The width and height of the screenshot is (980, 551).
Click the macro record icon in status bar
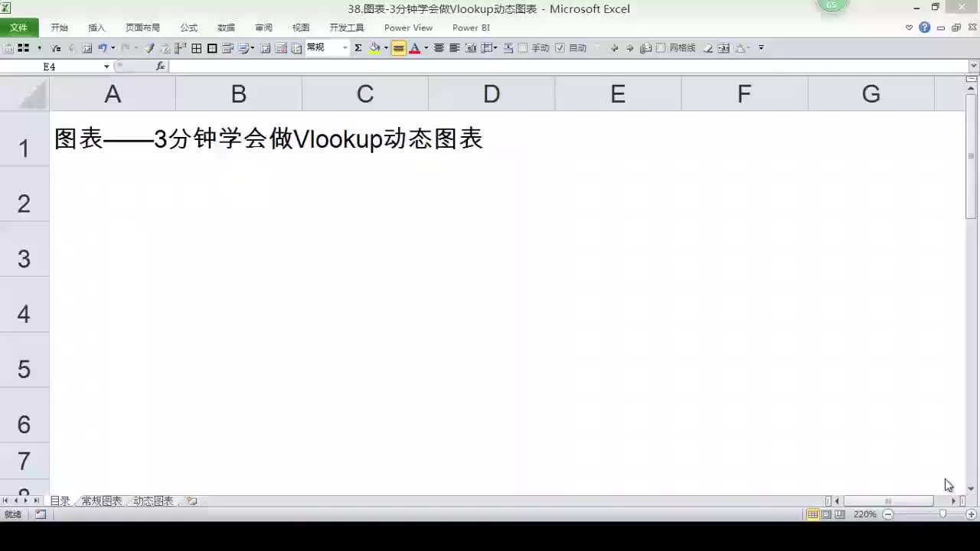point(41,514)
